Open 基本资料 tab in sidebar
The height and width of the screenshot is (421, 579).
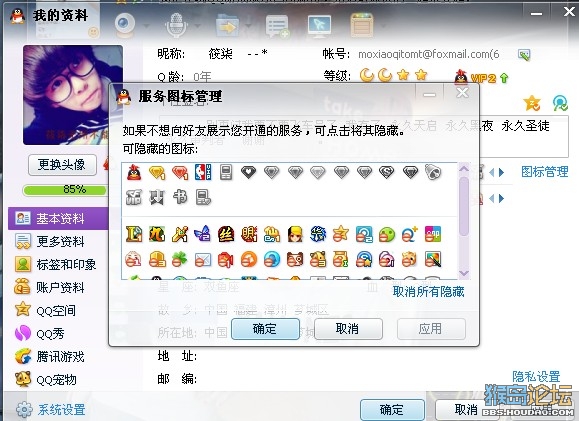tap(58, 218)
